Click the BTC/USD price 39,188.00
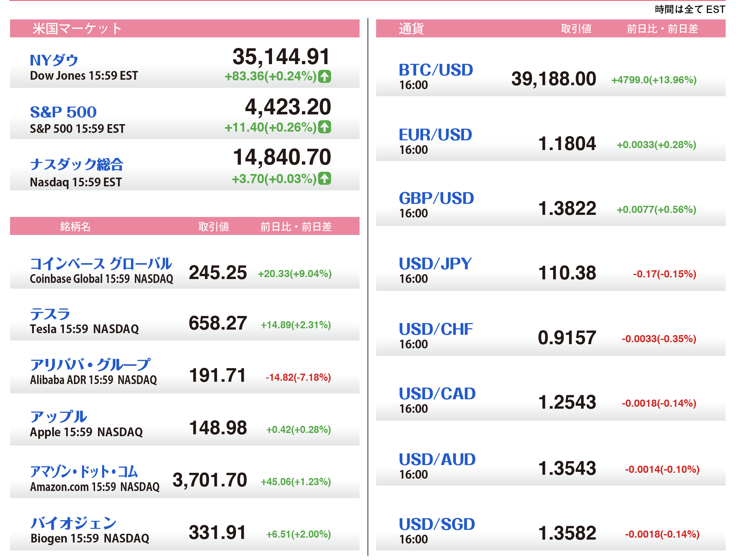This screenshot has width=736, height=560. (x=553, y=79)
